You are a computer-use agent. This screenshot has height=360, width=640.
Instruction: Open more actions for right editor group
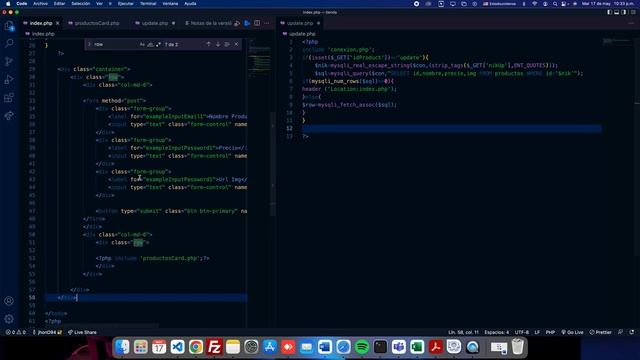[631, 23]
